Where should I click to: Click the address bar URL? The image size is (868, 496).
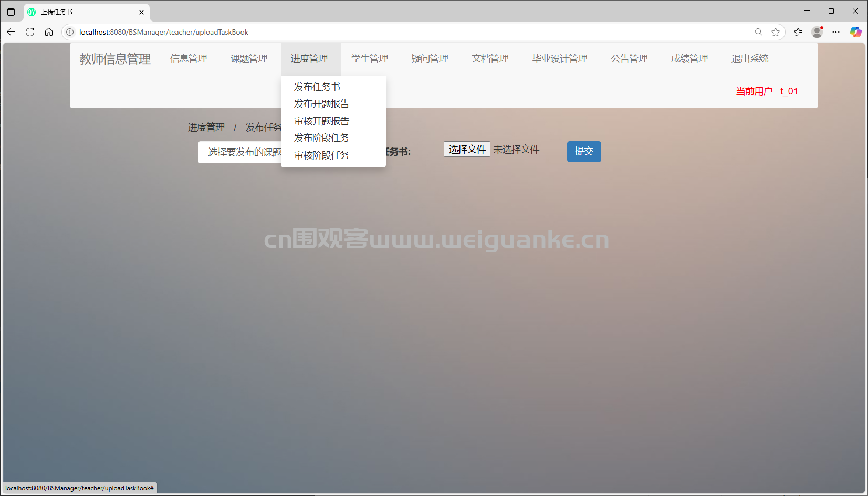click(x=164, y=32)
